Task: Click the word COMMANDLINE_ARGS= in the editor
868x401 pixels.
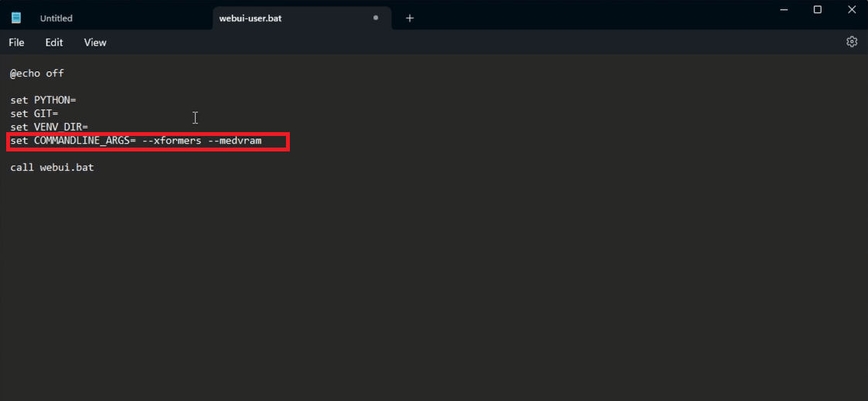Action: tap(85, 141)
